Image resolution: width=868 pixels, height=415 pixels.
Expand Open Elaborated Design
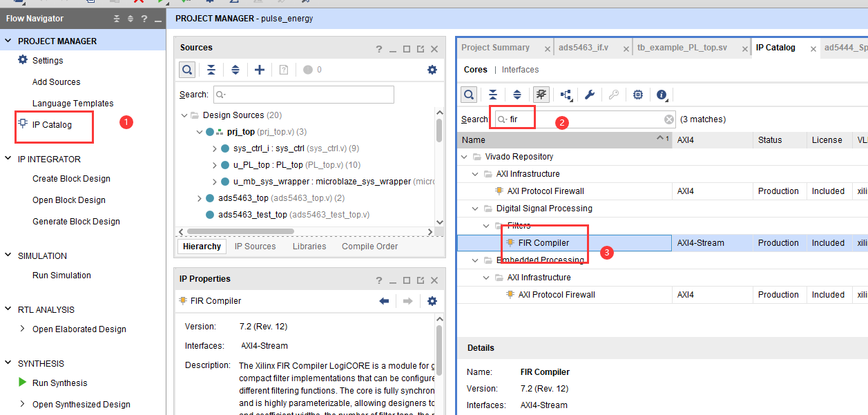point(23,329)
